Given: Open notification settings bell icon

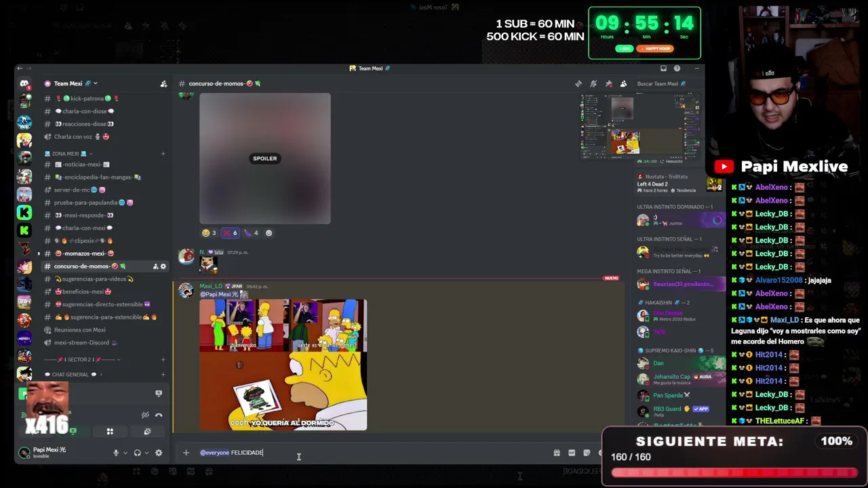Looking at the screenshot, I should point(593,84).
